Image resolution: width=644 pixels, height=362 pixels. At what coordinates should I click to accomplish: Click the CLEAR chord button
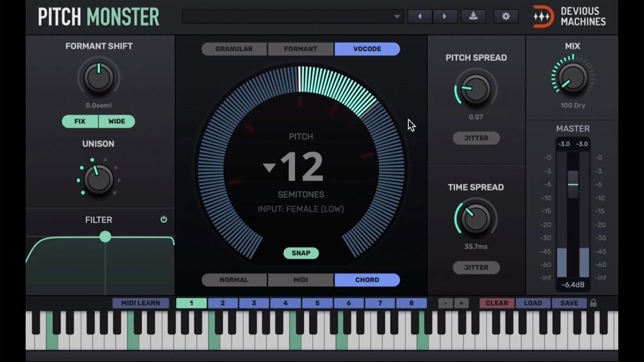[x=496, y=302]
